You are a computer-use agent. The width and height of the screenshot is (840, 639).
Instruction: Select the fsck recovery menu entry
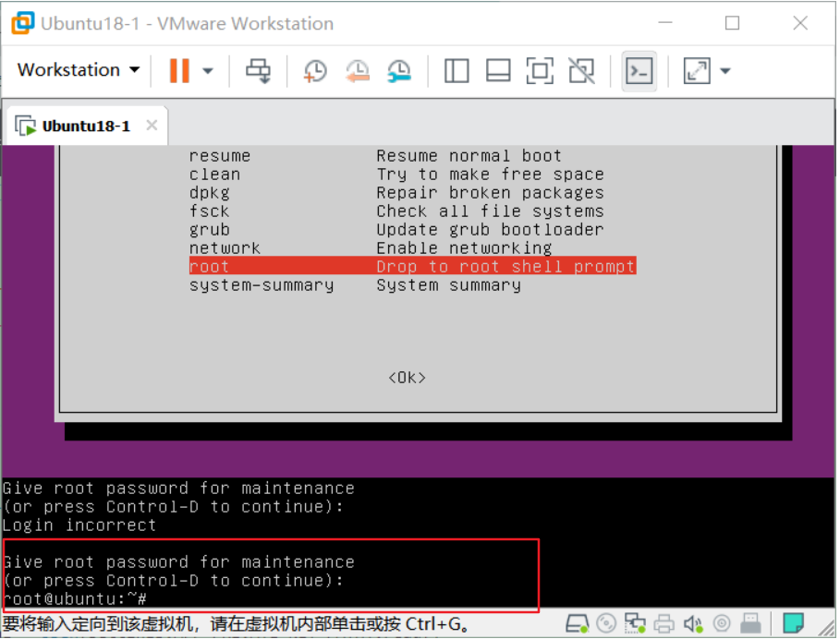coord(209,211)
